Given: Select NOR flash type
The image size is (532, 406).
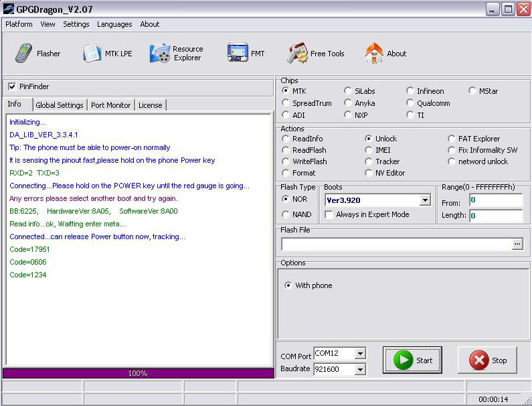Looking at the screenshot, I should [286, 199].
